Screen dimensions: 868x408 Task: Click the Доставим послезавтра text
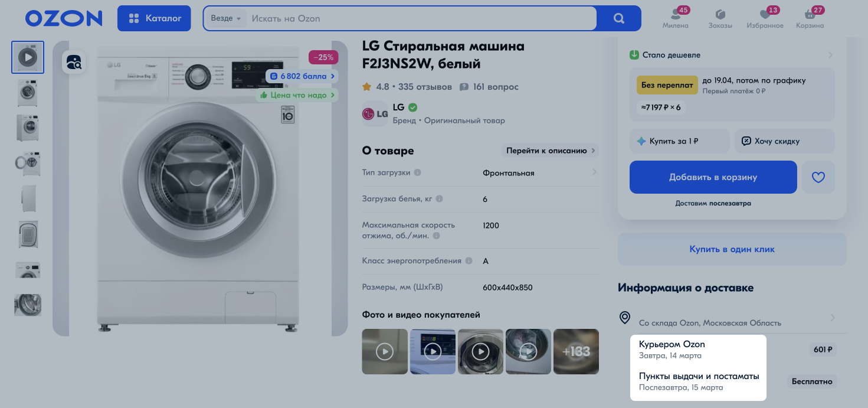pos(713,203)
